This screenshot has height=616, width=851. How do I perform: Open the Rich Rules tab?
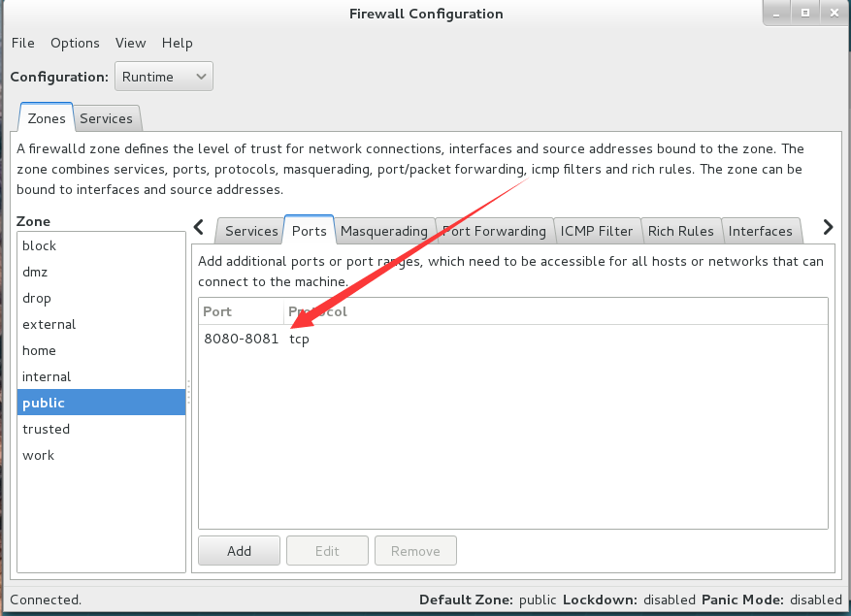(x=680, y=231)
